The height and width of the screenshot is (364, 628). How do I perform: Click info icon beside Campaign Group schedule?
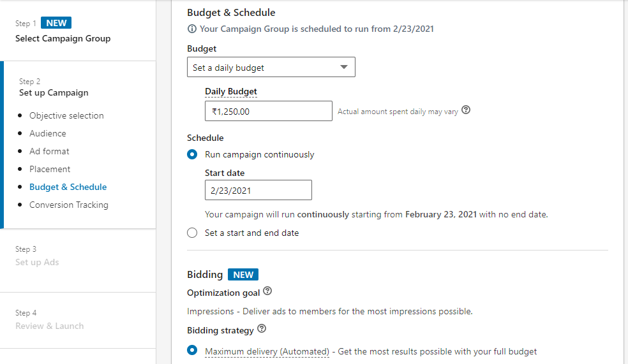192,29
